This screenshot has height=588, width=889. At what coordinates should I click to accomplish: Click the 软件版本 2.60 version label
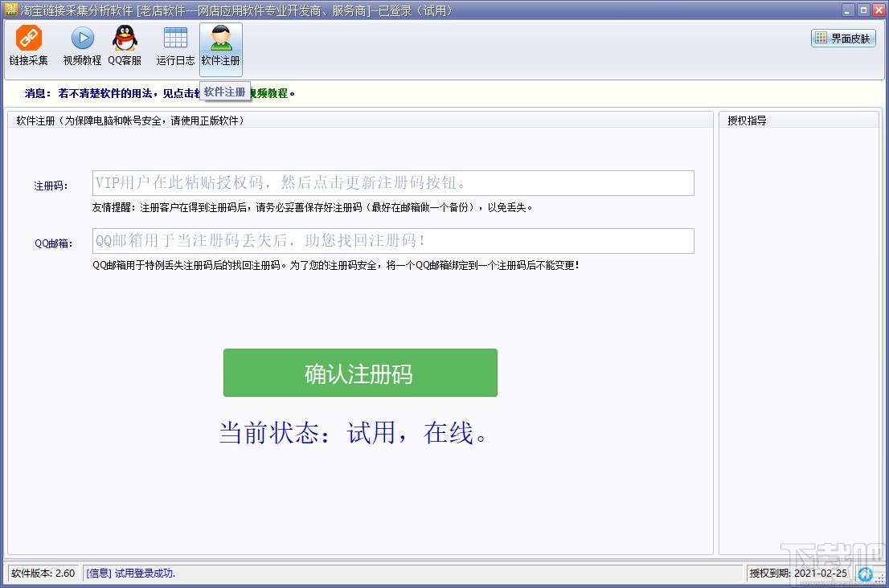[x=41, y=574]
